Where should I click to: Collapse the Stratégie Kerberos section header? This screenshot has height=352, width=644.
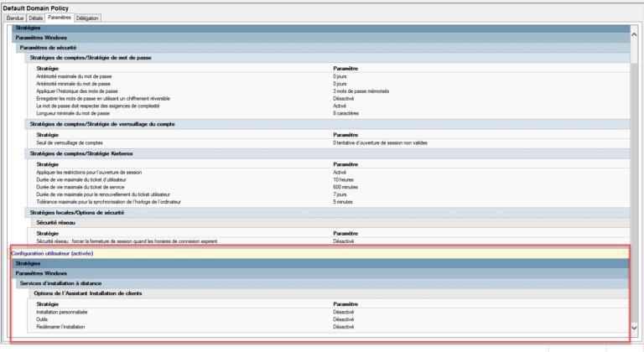[x=327, y=153]
